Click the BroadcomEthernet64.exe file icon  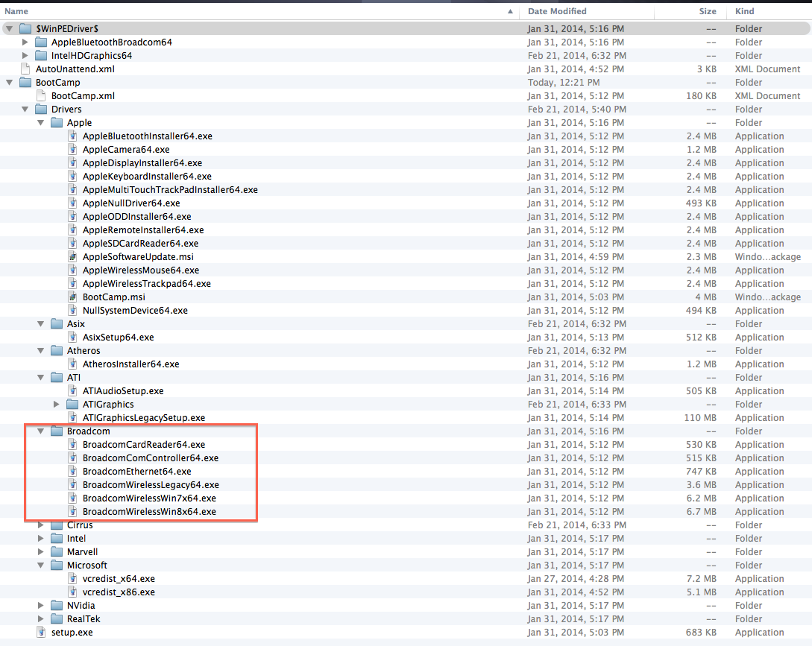click(73, 472)
